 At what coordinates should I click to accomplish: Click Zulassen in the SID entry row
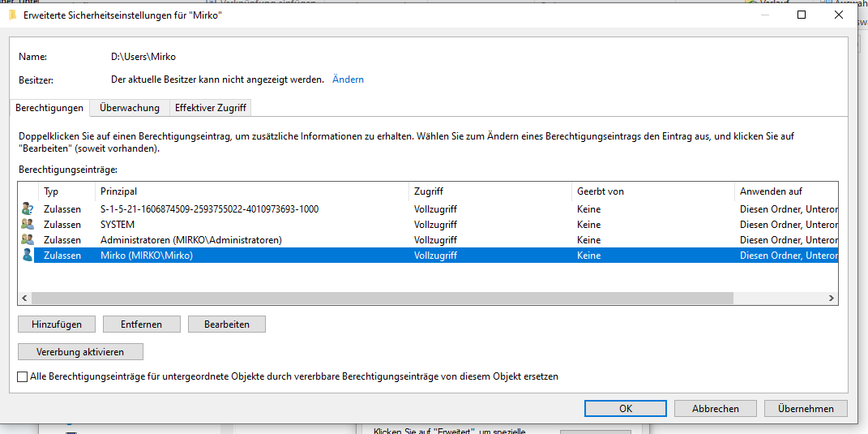click(62, 209)
